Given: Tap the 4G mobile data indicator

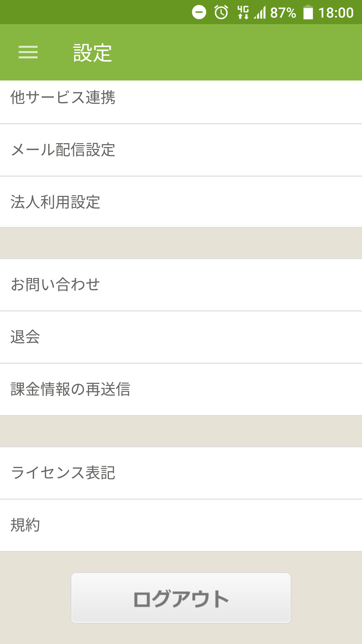Looking at the screenshot, I should pyautogui.click(x=243, y=12).
